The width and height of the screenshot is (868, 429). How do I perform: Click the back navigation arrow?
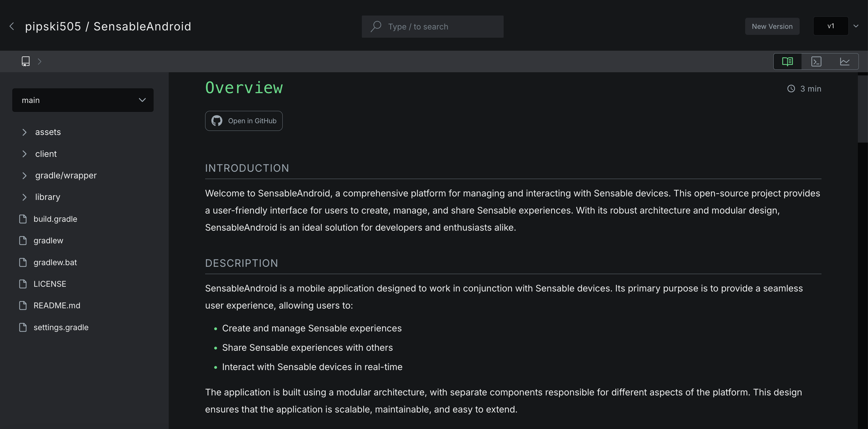coord(12,25)
